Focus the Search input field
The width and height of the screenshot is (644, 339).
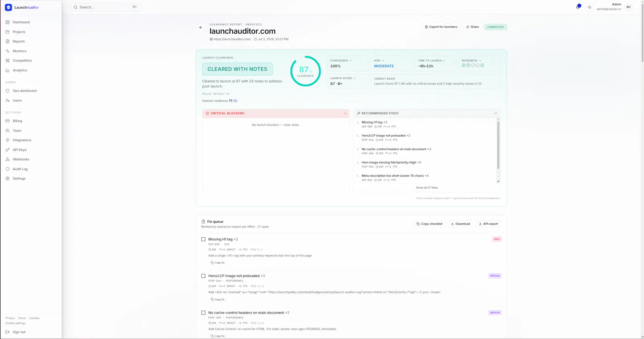click(x=106, y=7)
